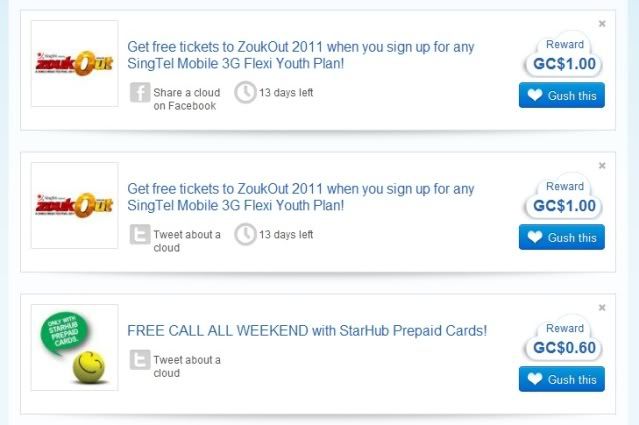The height and width of the screenshot is (425, 639).
Task: Click the first GC$1.00 reward cloud badge
Action: [x=564, y=55]
